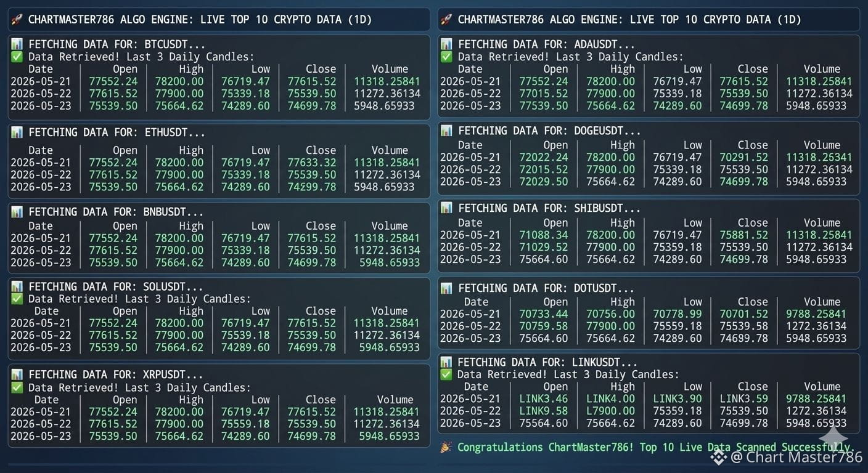
Task: Click the chart icon beside ADAUSDT heading
Action: [x=446, y=44]
